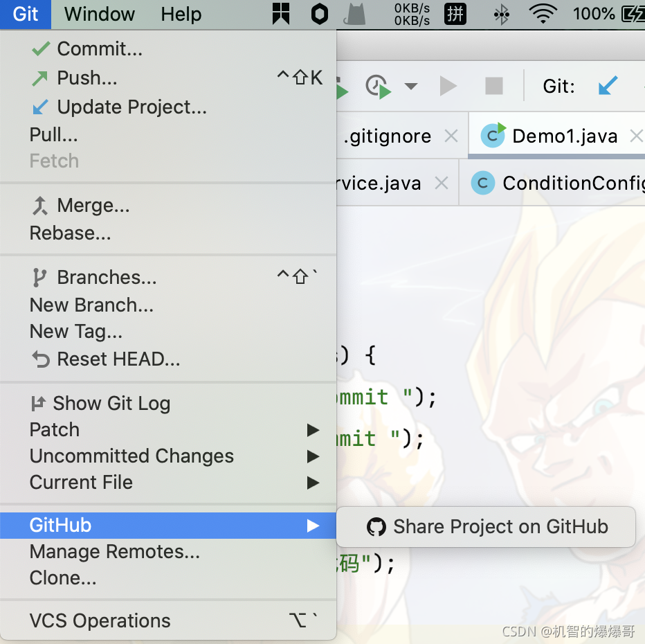Switch to the .gitignore editor tab

tap(388, 136)
